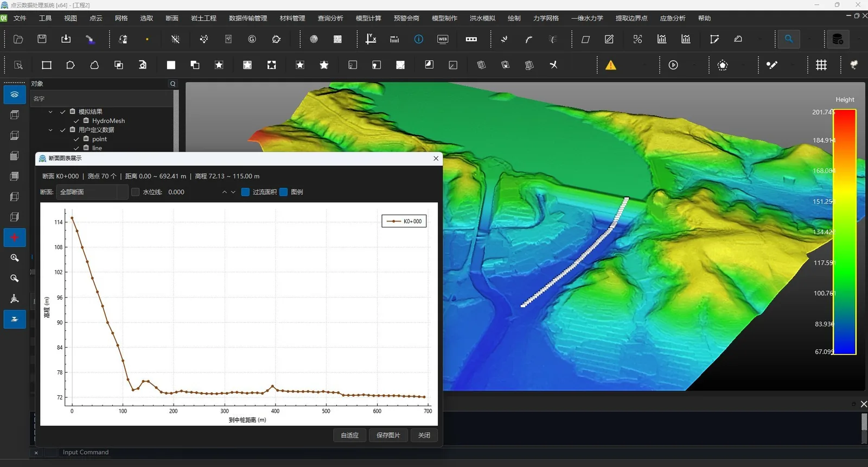Toggle the 水位线 checkbox
Viewport: 868px width, 467px height.
pyautogui.click(x=136, y=192)
